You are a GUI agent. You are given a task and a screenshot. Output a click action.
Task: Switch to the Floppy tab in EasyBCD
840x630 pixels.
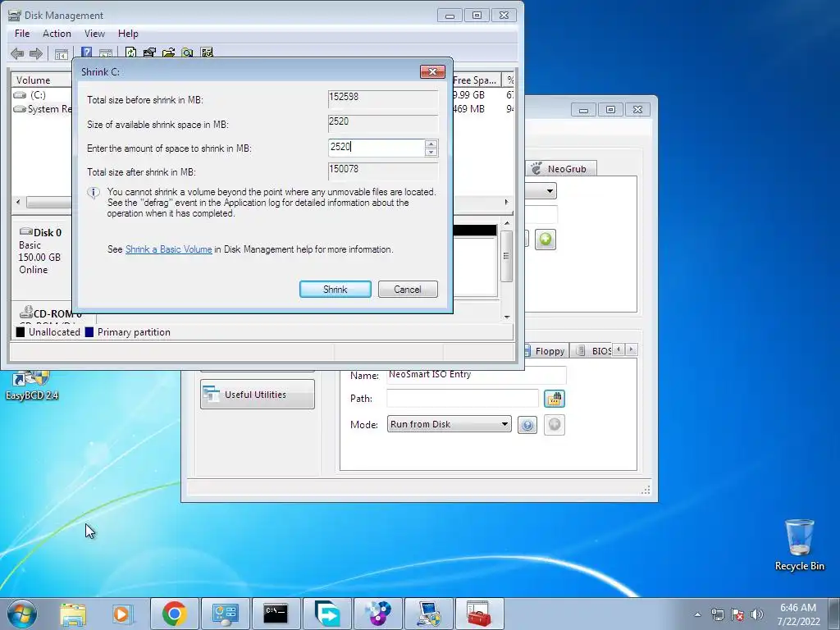point(545,351)
